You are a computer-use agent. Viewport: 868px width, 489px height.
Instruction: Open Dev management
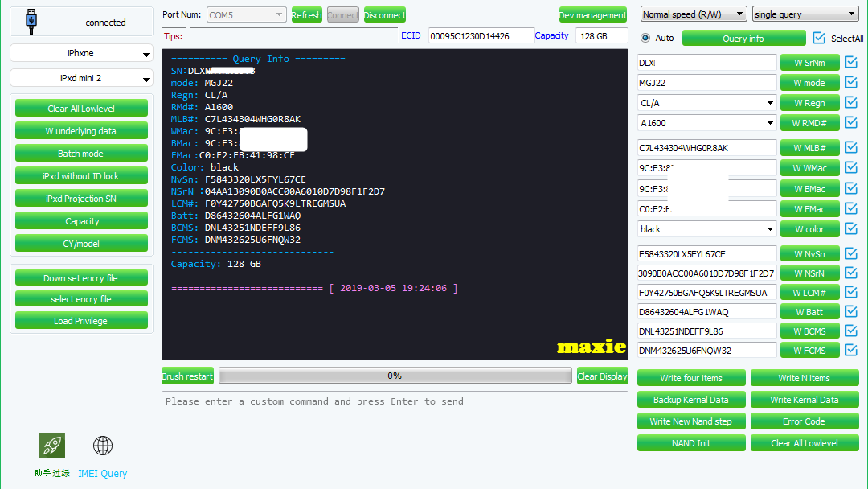coord(593,15)
